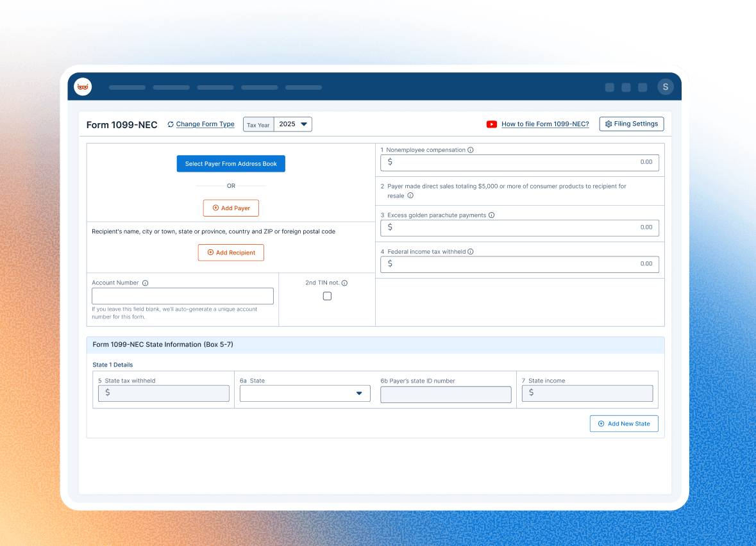Click Select Payer From Address Book
The height and width of the screenshot is (546, 756).
tap(231, 163)
